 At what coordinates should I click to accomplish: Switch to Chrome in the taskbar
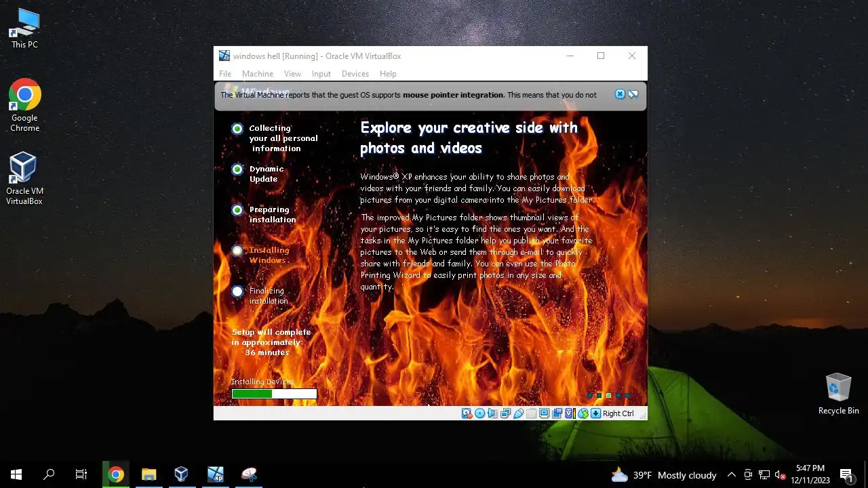pyautogui.click(x=116, y=474)
